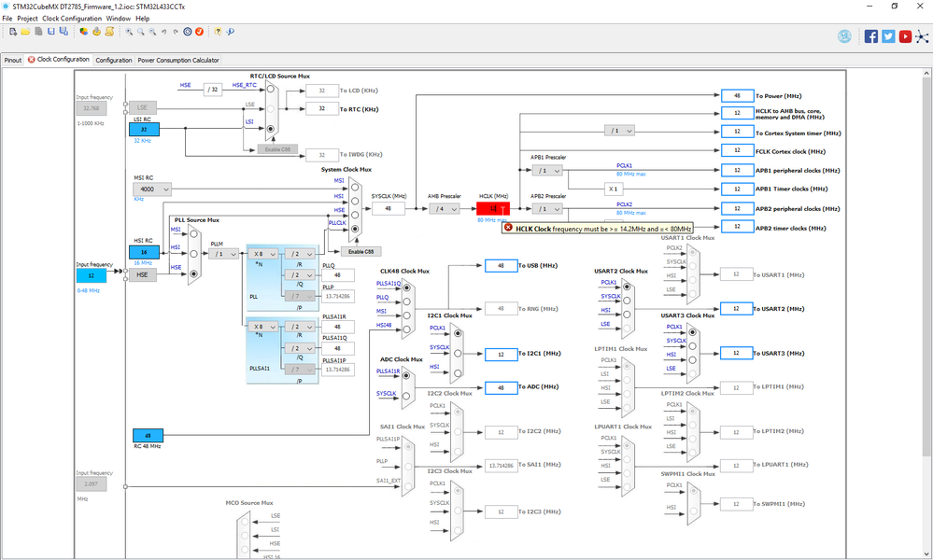Click the colorful cube report icon

pos(84,32)
